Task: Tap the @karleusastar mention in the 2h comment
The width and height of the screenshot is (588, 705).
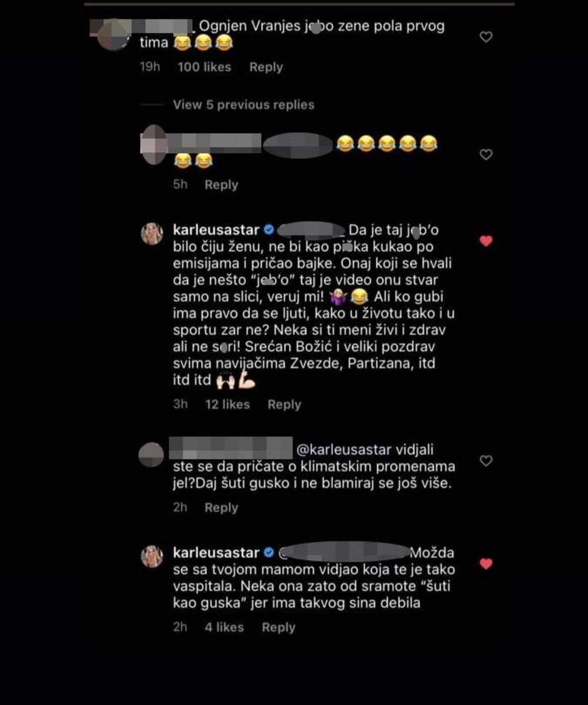Action: coord(344,450)
